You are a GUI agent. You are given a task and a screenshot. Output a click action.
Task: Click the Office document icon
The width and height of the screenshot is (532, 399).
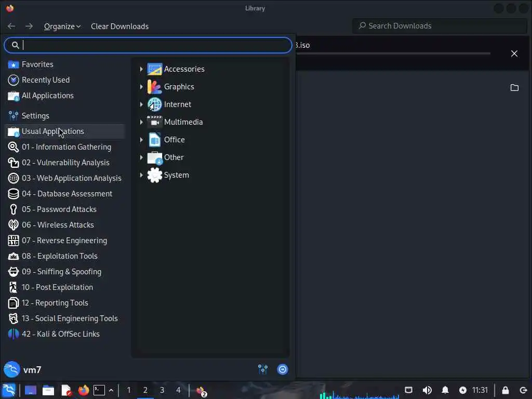point(154,139)
